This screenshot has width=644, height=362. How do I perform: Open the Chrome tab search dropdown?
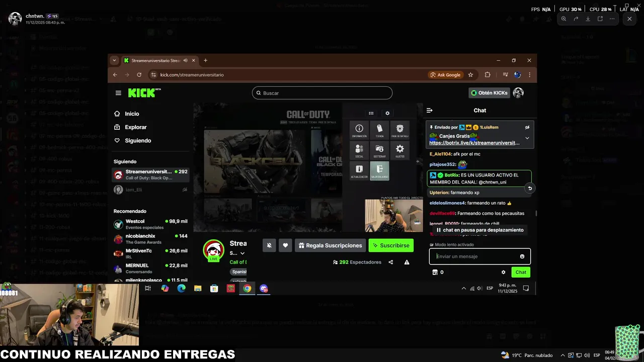click(x=114, y=60)
